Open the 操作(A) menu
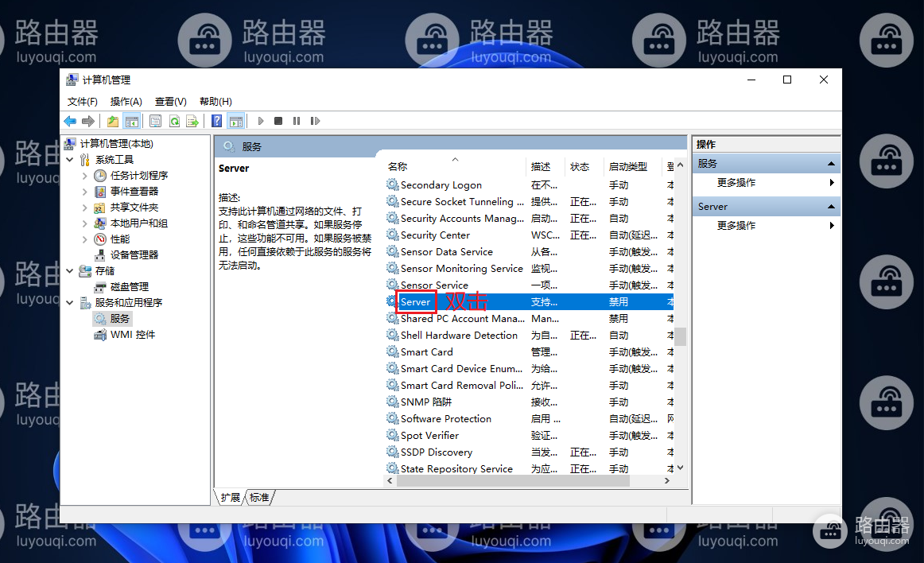 pyautogui.click(x=126, y=102)
